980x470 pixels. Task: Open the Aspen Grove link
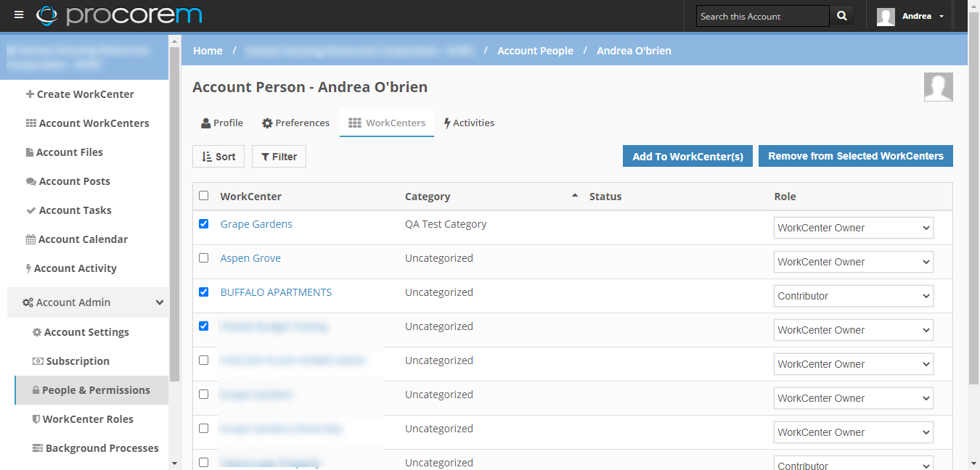pos(250,258)
